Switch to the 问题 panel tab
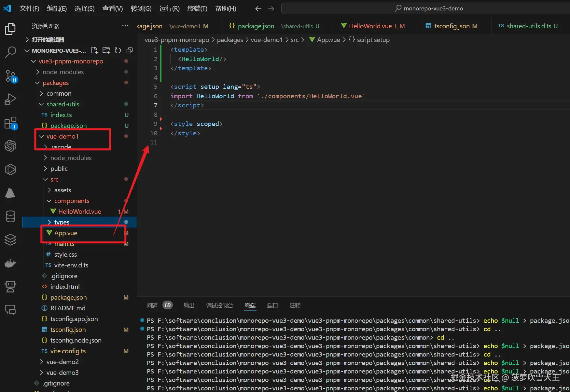Image resolution: width=570 pixels, height=392 pixels. (152, 305)
